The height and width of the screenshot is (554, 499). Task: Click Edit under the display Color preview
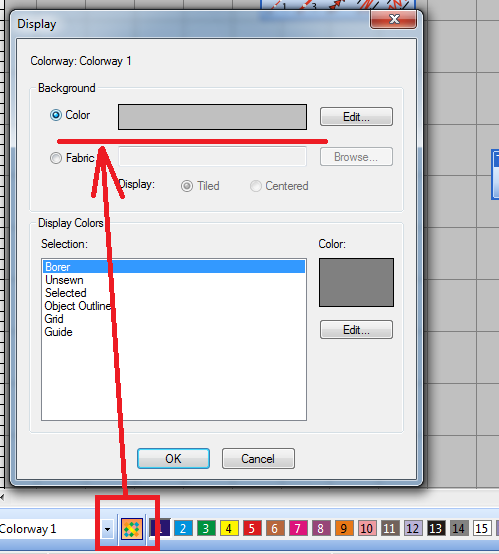[x=356, y=330]
